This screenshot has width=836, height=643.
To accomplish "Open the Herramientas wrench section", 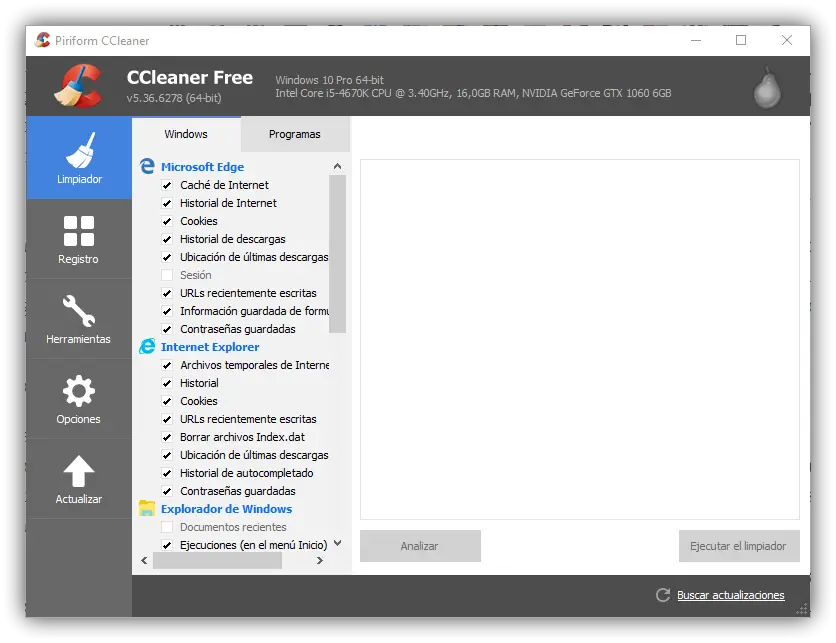I will [x=79, y=318].
